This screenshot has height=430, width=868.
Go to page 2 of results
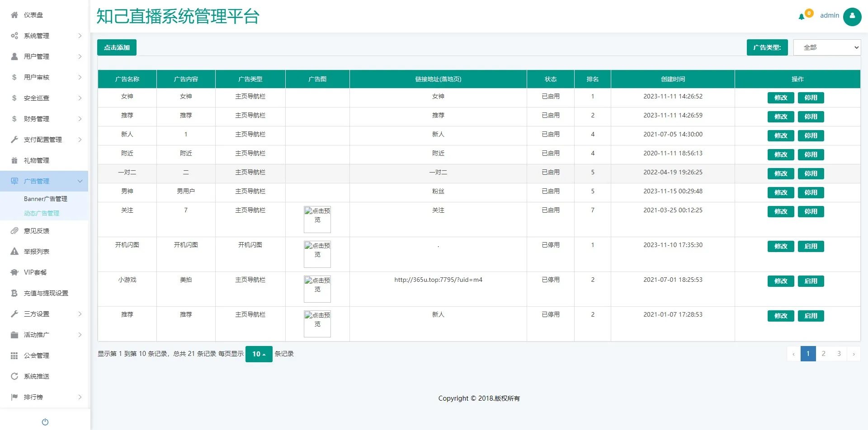click(823, 354)
